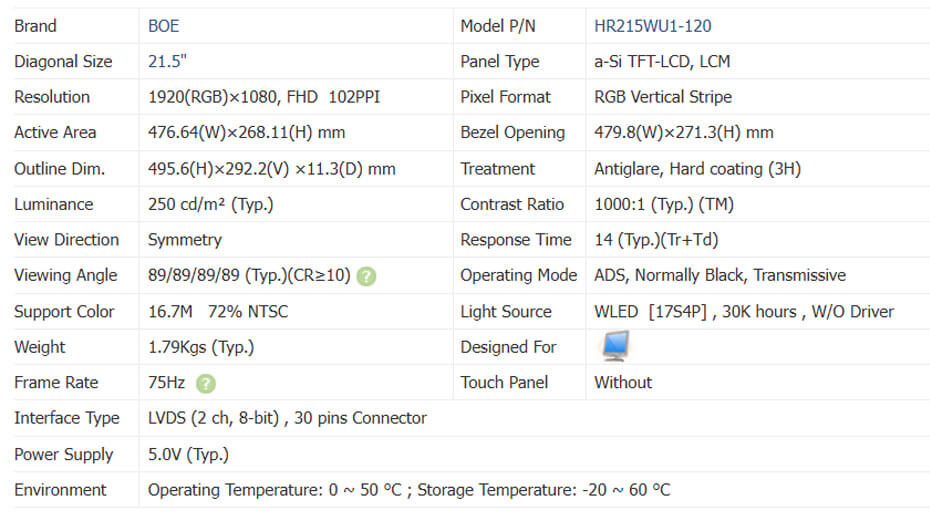Click the help icon beside Viewing Angle

click(x=367, y=276)
